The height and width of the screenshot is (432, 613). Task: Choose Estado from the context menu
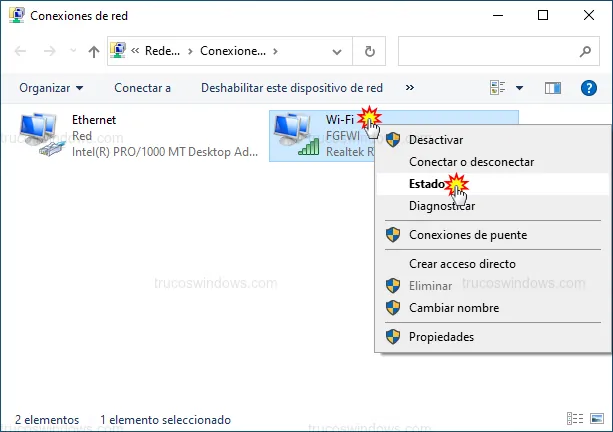pos(427,184)
